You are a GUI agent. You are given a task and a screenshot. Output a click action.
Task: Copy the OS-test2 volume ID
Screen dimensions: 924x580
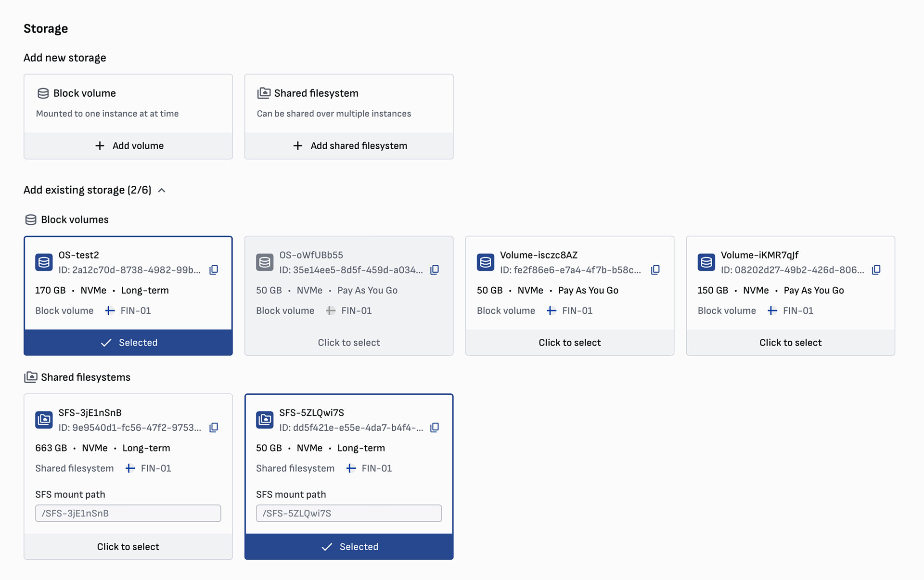tap(214, 270)
